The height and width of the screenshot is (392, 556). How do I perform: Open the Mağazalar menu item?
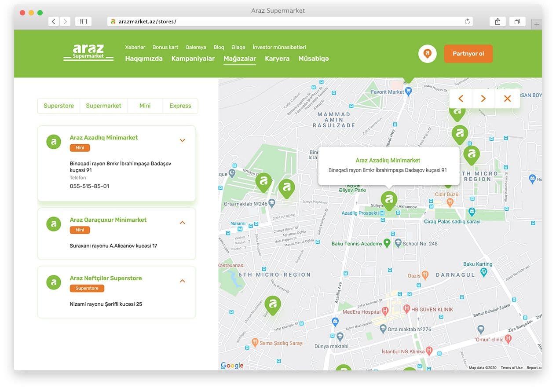click(x=240, y=59)
